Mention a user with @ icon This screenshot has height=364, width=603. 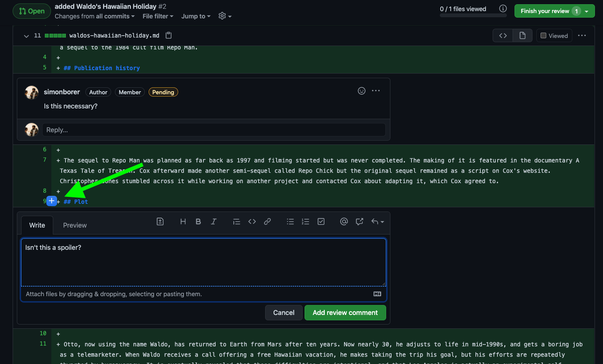(x=344, y=221)
